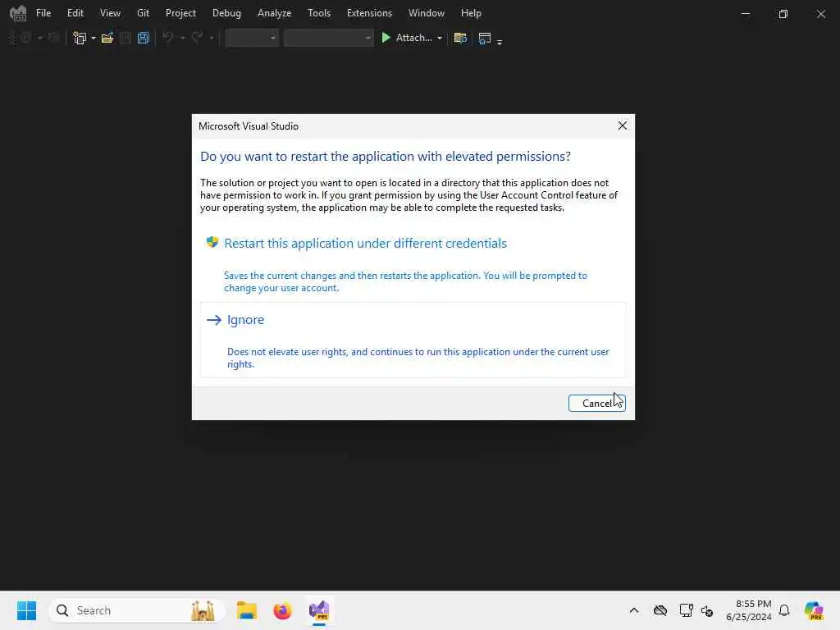
Task: Close the Microsoft Visual Studio dialog
Action: [x=622, y=126]
